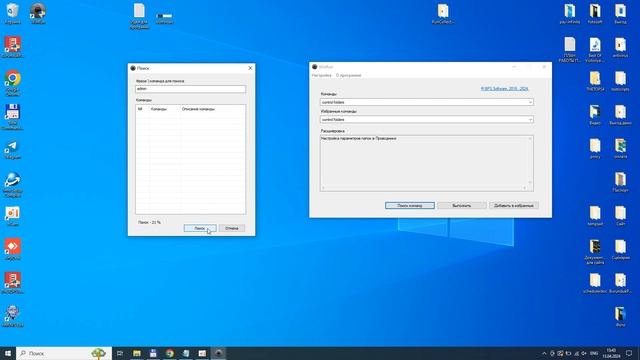Select the fotosoft desktop folder
Screen dimensions: 640x360
pyautogui.click(x=595, y=14)
